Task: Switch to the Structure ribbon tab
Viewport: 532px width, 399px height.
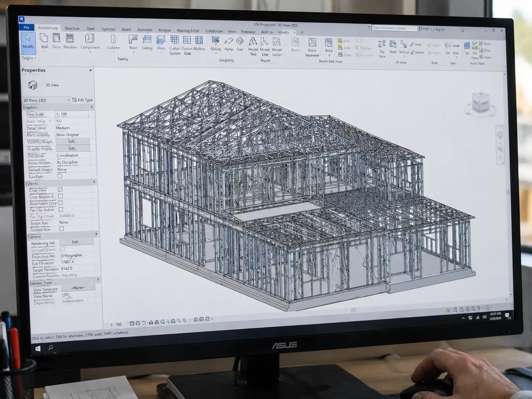Action: [72, 28]
